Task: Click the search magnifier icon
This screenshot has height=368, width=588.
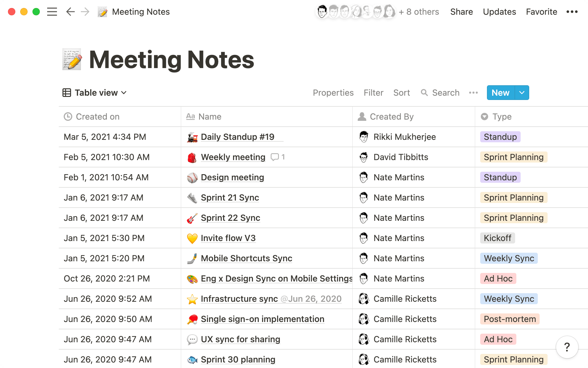Action: point(424,93)
